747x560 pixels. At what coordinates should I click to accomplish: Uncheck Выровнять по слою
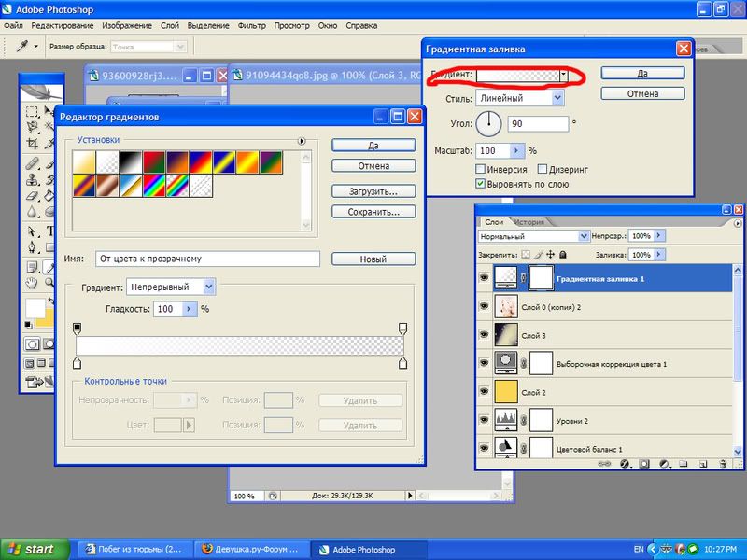pyautogui.click(x=480, y=184)
